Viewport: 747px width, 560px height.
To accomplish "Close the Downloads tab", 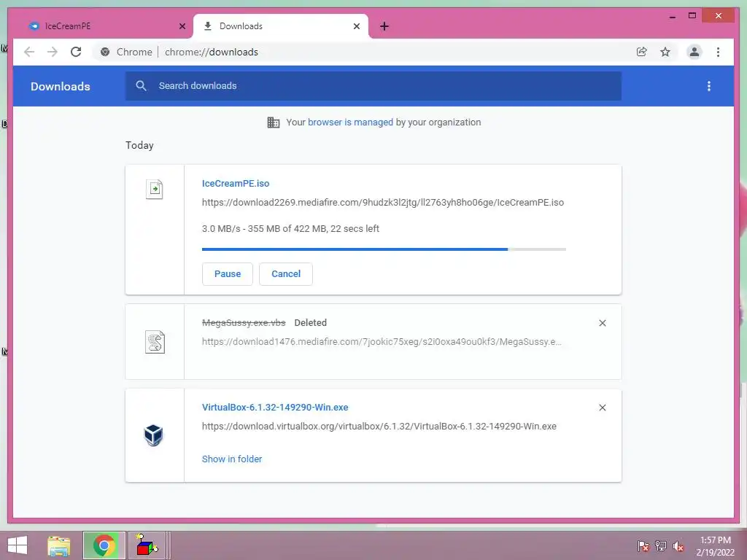I will pyautogui.click(x=356, y=26).
